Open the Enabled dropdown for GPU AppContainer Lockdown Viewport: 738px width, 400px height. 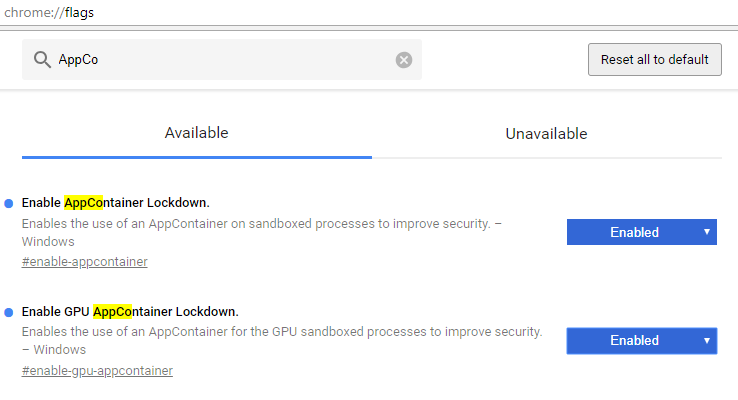point(641,341)
